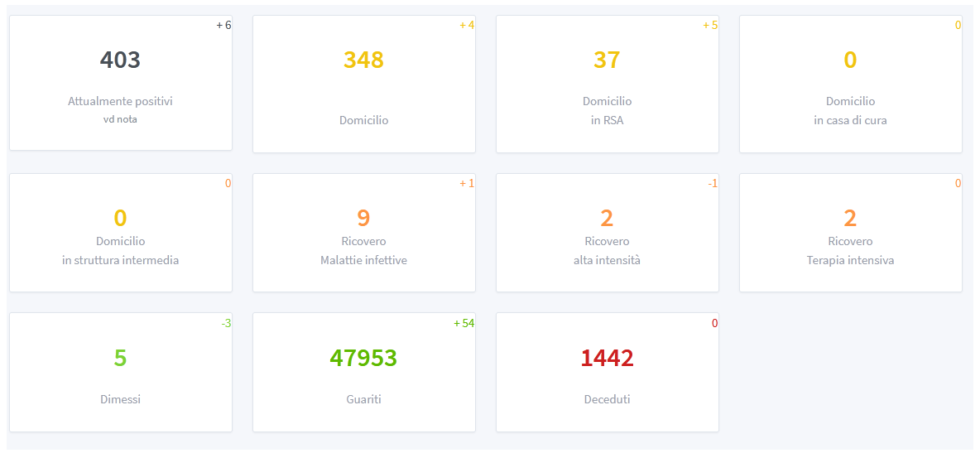Select the 'vd nota' note text

(120, 119)
